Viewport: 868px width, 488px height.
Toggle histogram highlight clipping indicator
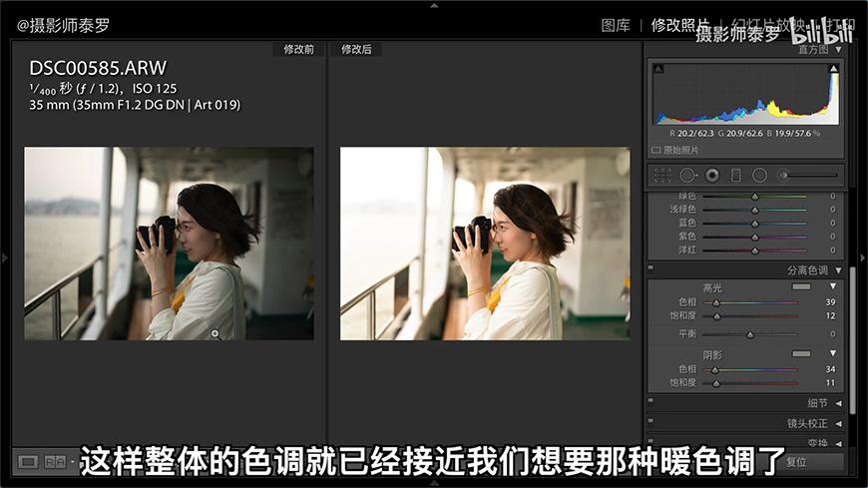[833, 69]
